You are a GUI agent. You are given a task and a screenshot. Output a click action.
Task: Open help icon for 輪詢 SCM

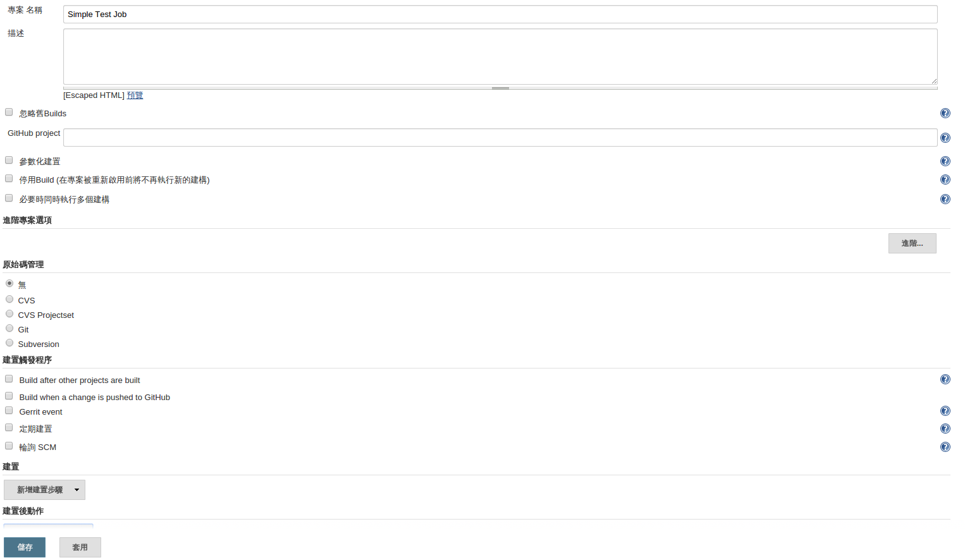pyautogui.click(x=945, y=447)
